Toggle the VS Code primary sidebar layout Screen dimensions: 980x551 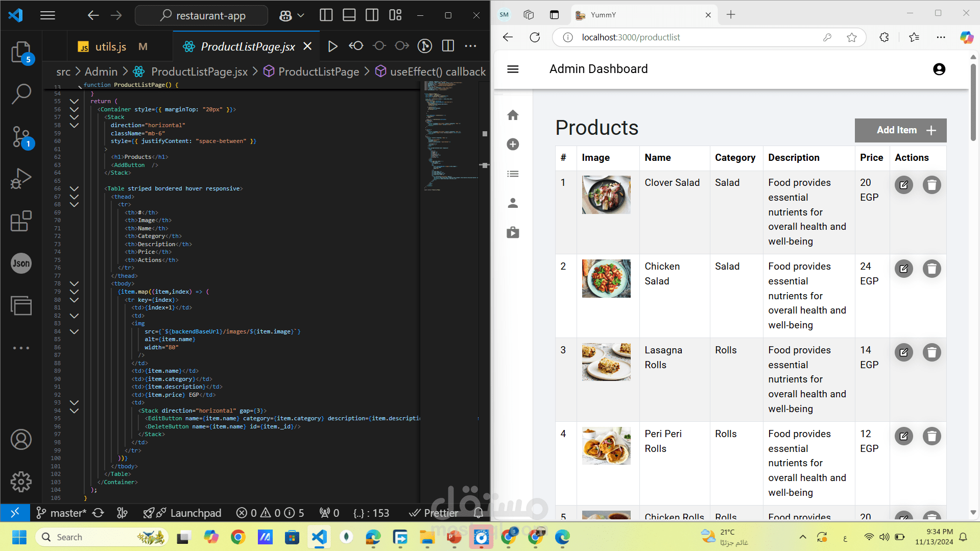tap(326, 15)
